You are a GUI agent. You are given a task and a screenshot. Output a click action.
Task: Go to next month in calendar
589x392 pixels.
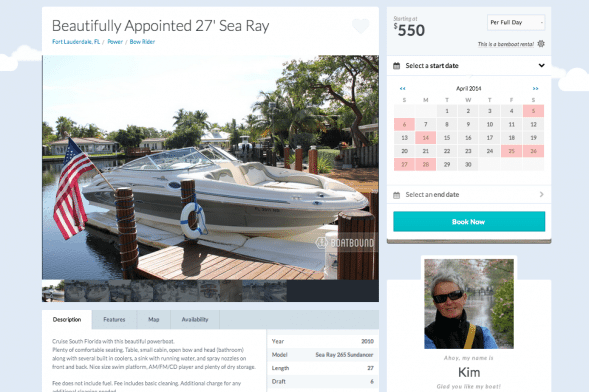click(x=535, y=89)
